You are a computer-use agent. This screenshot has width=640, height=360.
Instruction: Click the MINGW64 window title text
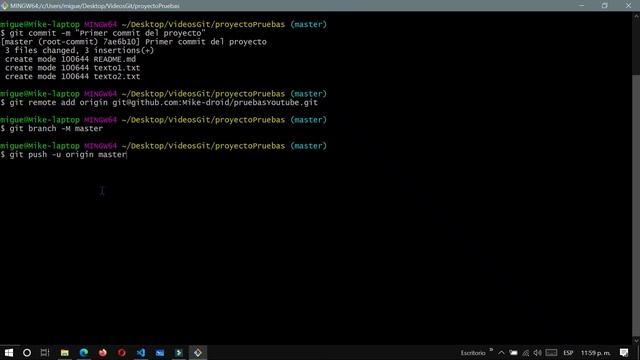click(95, 6)
